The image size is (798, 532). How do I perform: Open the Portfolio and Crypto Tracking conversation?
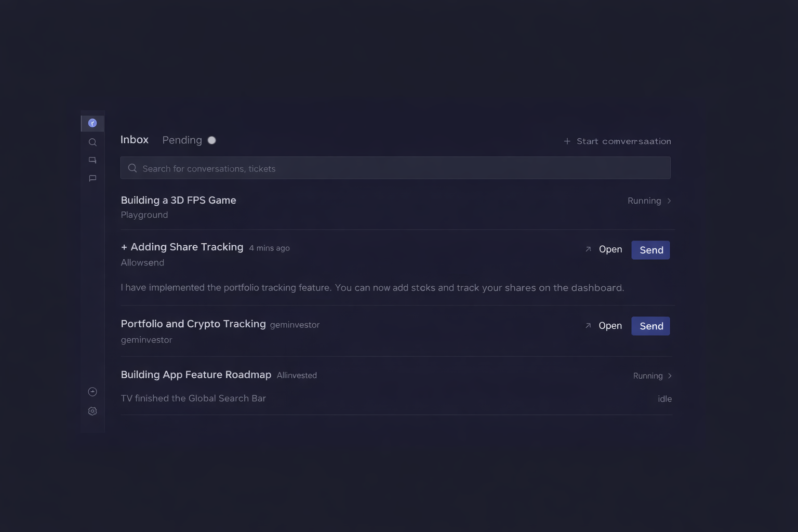coord(193,324)
